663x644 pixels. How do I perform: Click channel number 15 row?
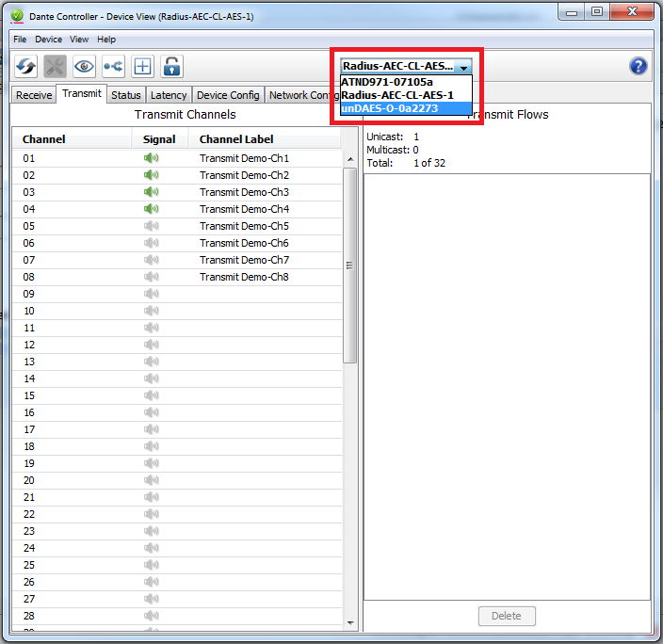point(177,395)
